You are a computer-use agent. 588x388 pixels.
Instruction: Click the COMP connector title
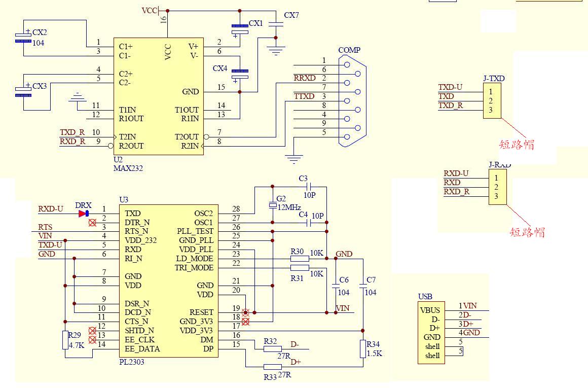pyautogui.click(x=349, y=50)
